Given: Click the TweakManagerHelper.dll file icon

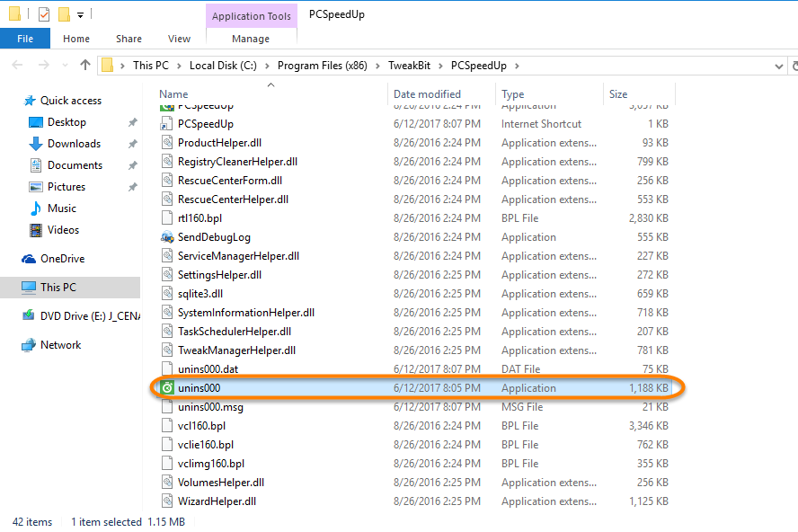Looking at the screenshot, I should point(166,350).
